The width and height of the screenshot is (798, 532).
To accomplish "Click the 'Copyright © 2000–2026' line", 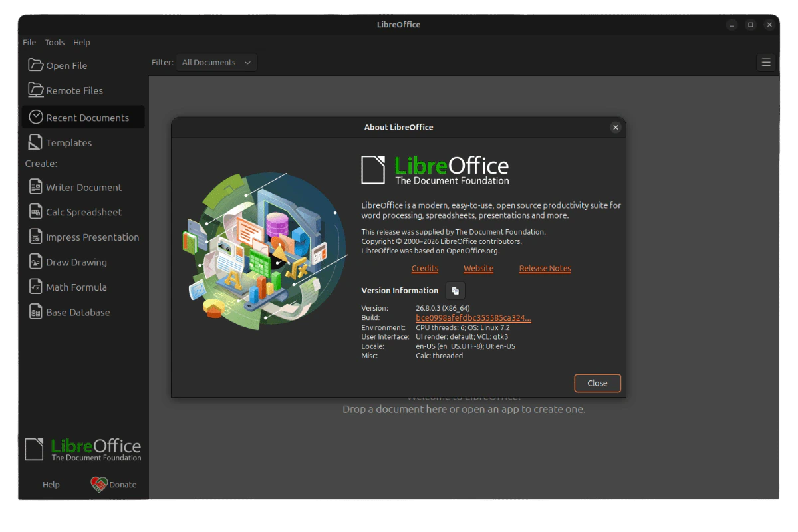I will [442, 241].
